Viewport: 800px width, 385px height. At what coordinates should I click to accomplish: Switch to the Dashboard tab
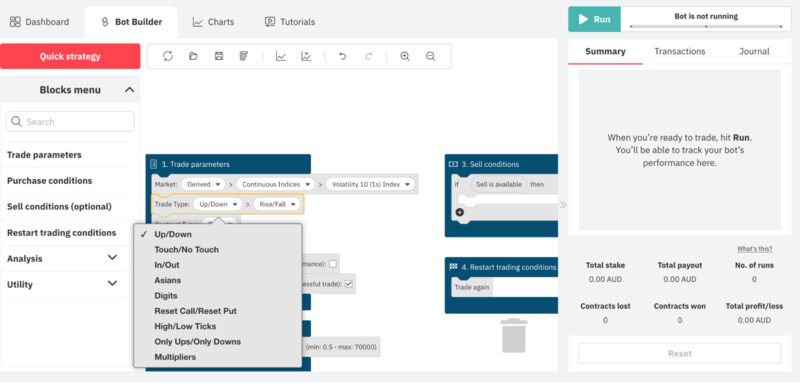pyautogui.click(x=39, y=22)
